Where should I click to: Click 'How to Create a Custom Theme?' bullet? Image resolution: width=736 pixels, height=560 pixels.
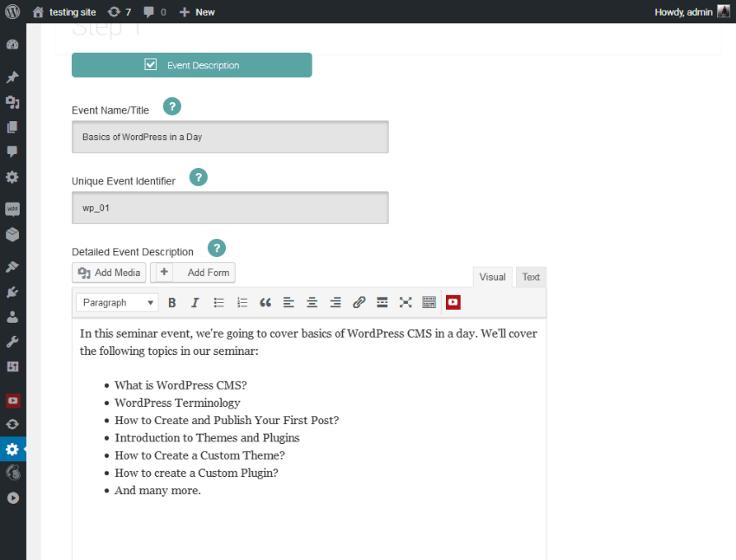coord(199,455)
